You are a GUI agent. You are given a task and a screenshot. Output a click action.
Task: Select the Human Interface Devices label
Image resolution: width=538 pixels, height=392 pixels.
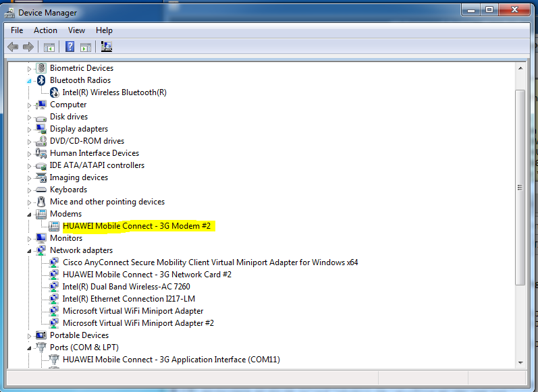[95, 153]
